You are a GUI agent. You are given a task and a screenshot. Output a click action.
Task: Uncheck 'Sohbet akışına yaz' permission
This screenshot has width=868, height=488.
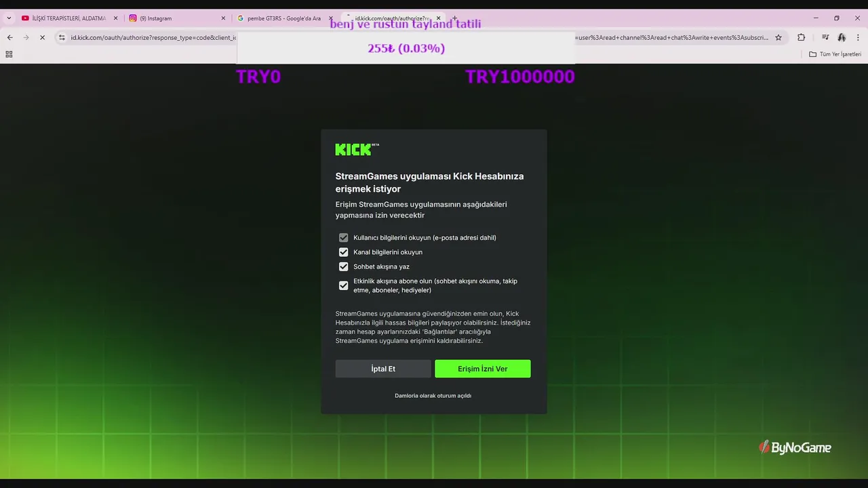tap(343, 266)
